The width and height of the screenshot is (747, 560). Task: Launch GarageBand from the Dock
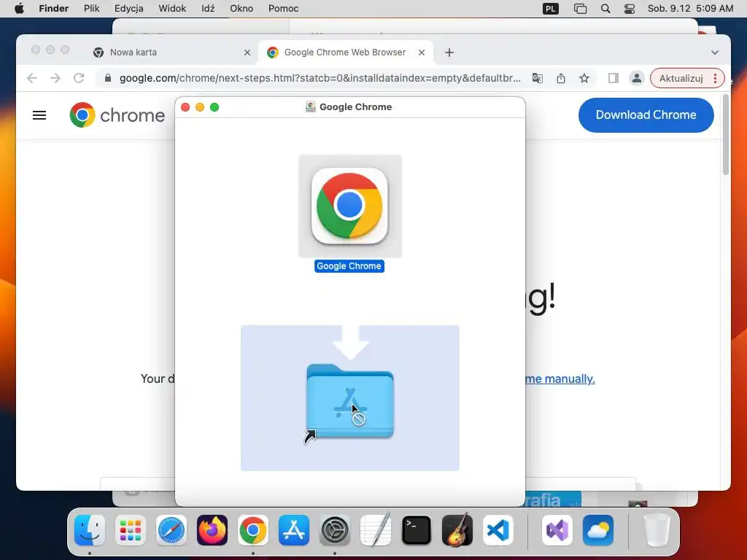[x=457, y=530]
